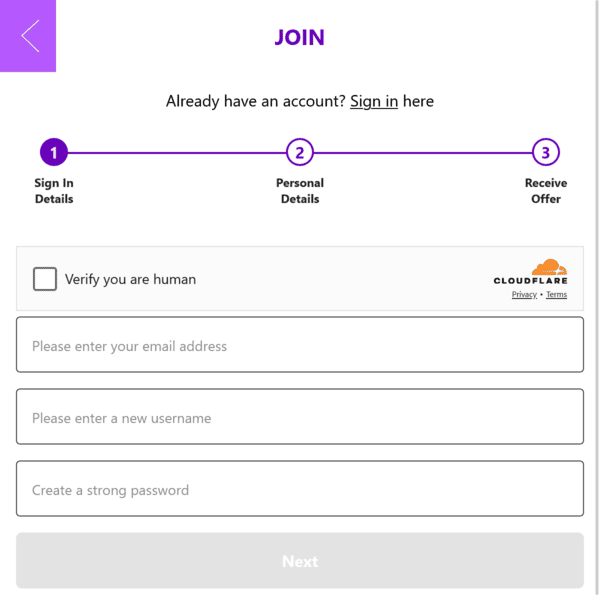Select step 2 circle icon
Image resolution: width=600 pixels, height=600 pixels.
tap(300, 152)
